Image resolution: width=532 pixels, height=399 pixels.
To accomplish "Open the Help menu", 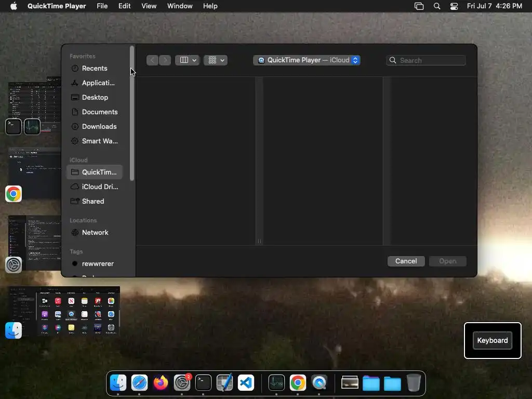I will tap(210, 6).
